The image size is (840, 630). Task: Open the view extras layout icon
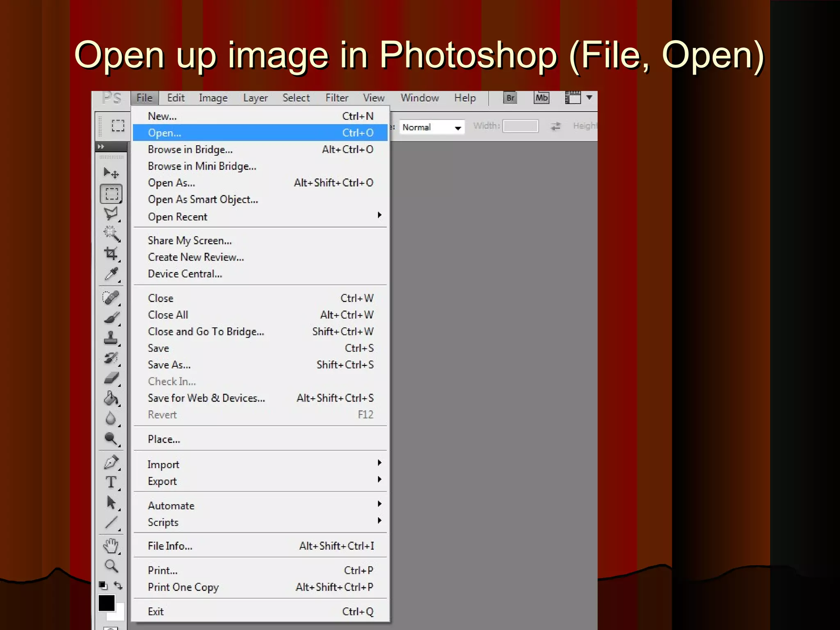pos(573,98)
